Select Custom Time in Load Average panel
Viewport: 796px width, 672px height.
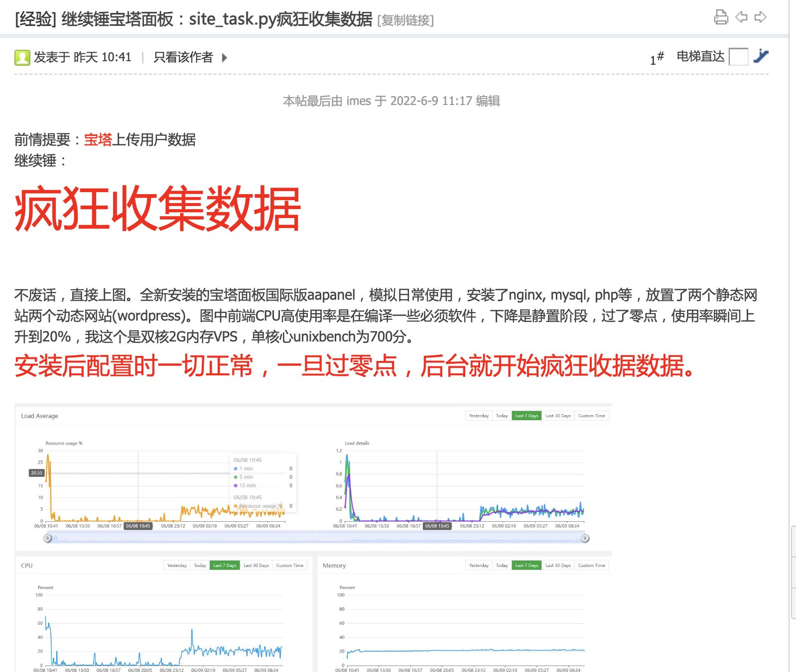(591, 416)
